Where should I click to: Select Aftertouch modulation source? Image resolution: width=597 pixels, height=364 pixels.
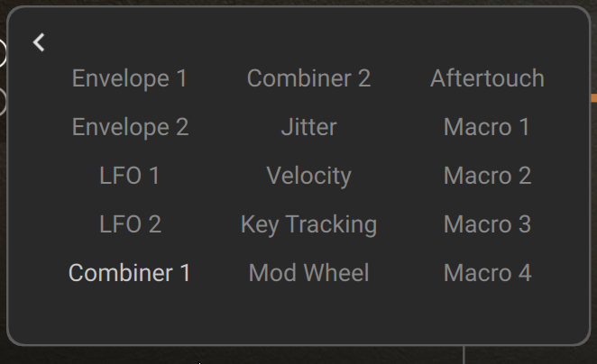pyautogui.click(x=487, y=78)
